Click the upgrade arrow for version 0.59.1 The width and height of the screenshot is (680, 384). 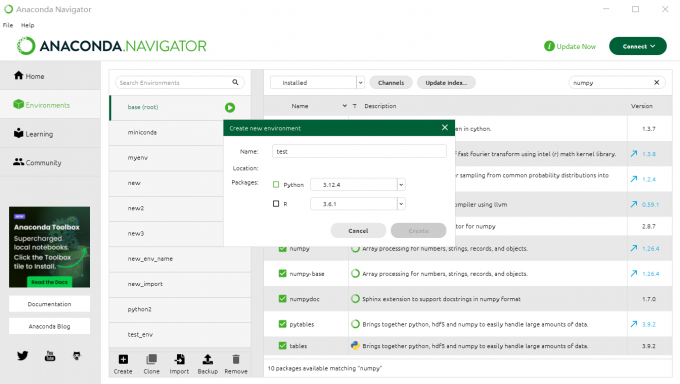[634, 204]
